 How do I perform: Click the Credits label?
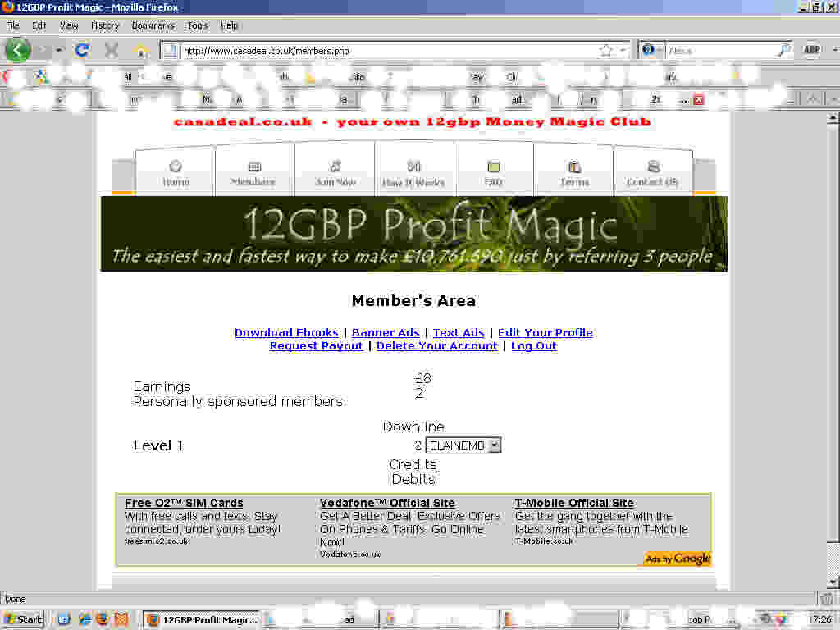(413, 464)
